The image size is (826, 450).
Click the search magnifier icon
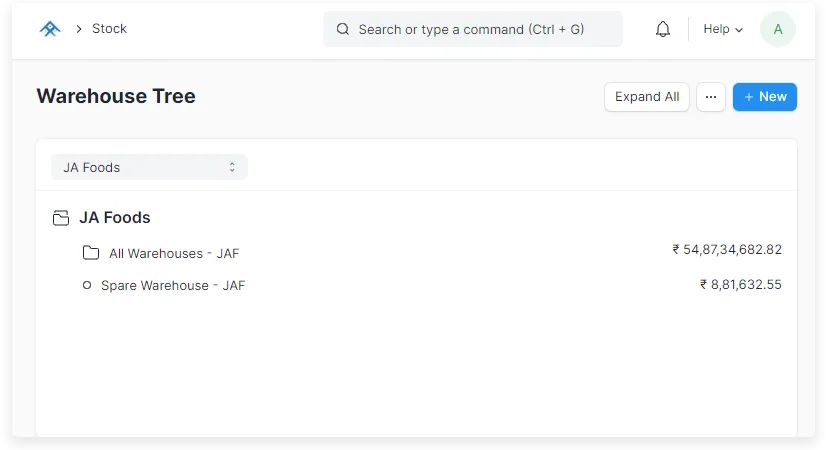tap(343, 29)
